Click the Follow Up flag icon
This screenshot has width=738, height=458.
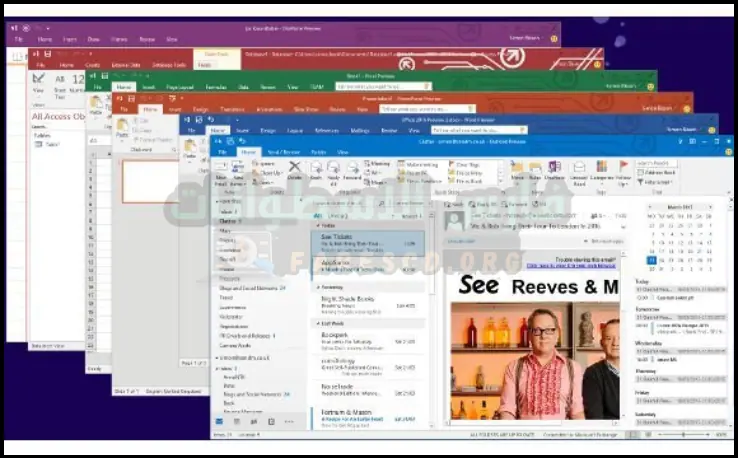pos(624,167)
